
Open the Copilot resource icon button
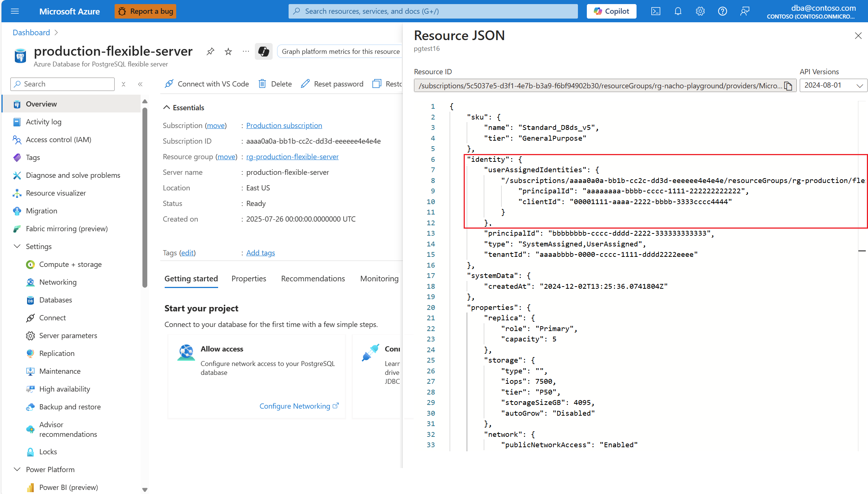click(x=263, y=52)
